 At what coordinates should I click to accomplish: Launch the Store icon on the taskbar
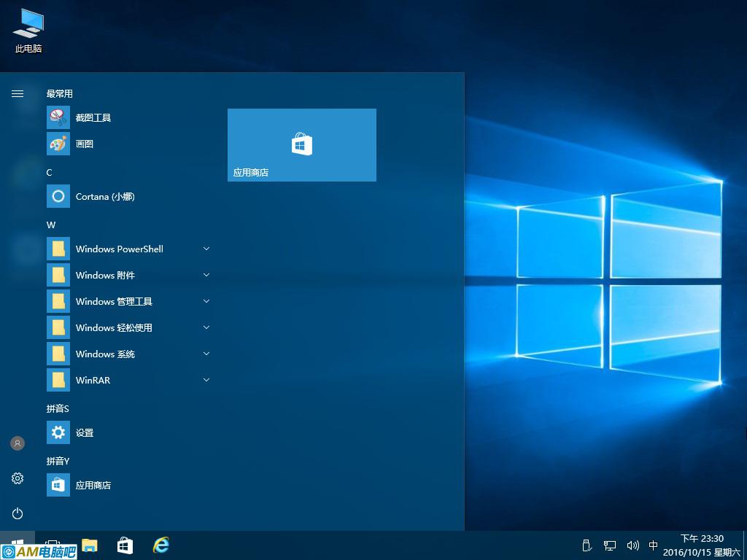tap(125, 545)
